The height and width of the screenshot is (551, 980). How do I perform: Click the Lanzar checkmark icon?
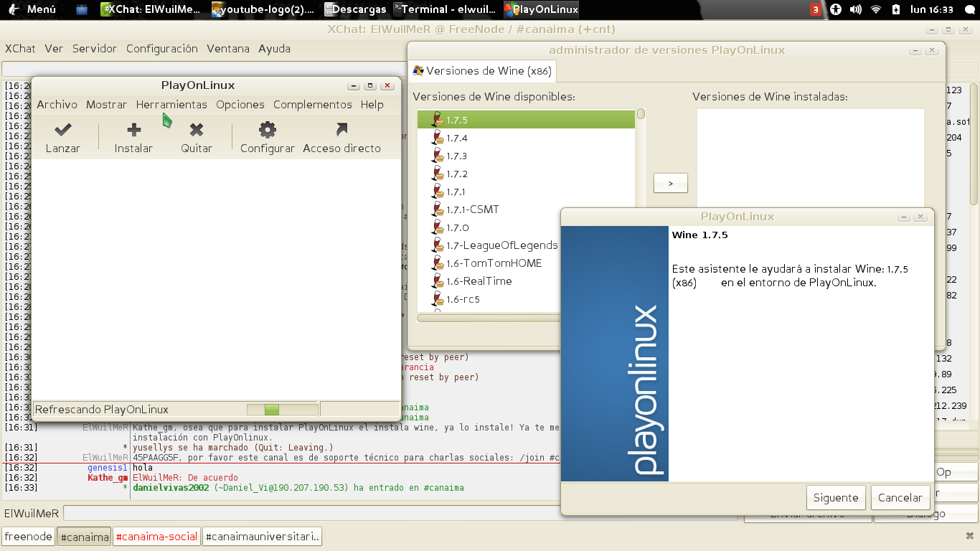(63, 130)
